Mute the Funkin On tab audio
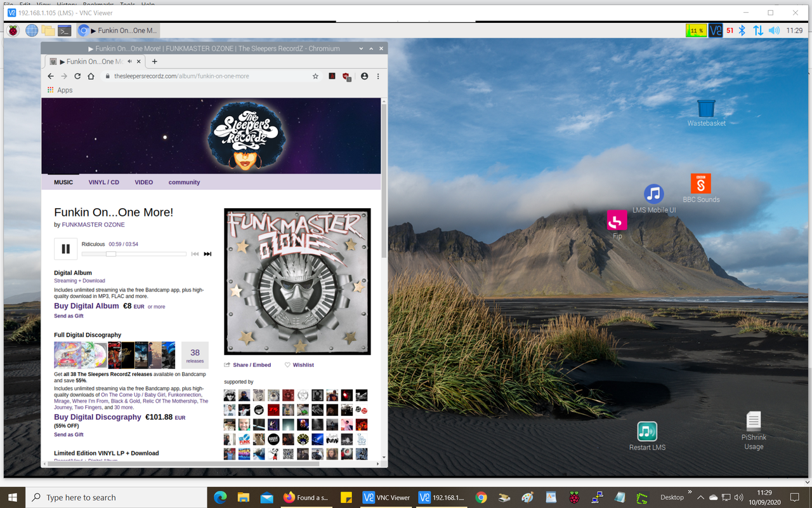The image size is (812, 508). click(130, 62)
